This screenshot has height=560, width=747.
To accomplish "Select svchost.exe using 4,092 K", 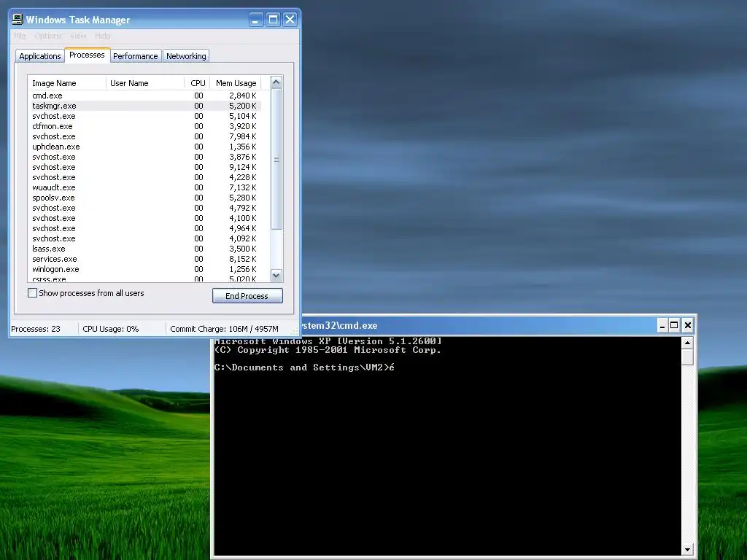I will tap(145, 238).
